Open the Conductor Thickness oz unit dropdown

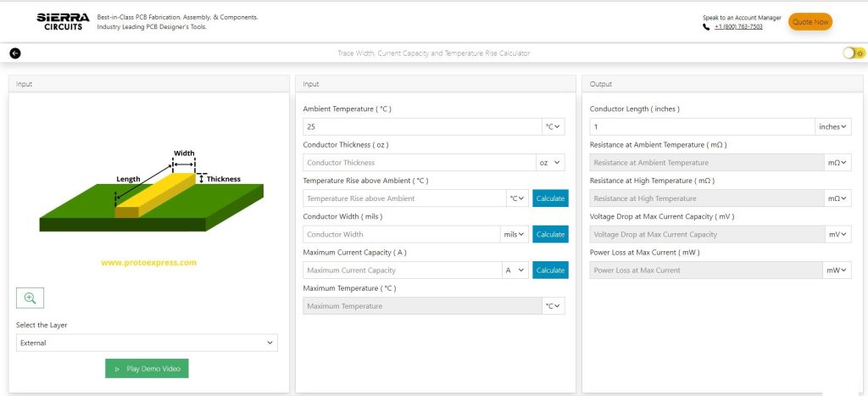pos(550,163)
